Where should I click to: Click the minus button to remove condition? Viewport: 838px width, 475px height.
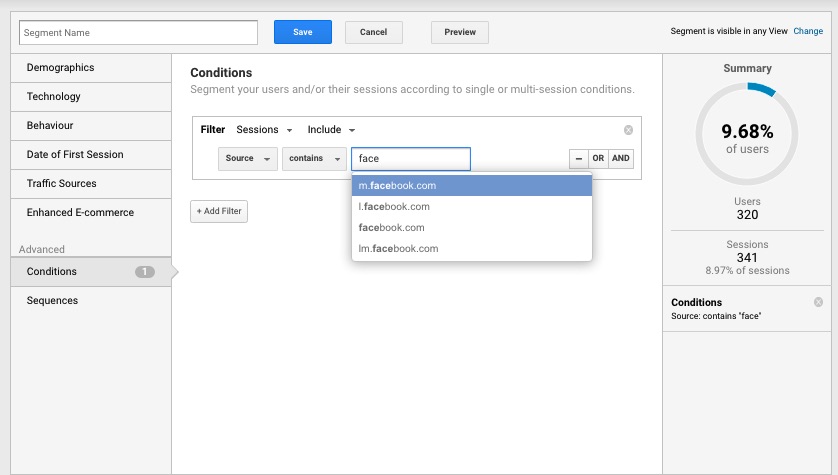578,159
